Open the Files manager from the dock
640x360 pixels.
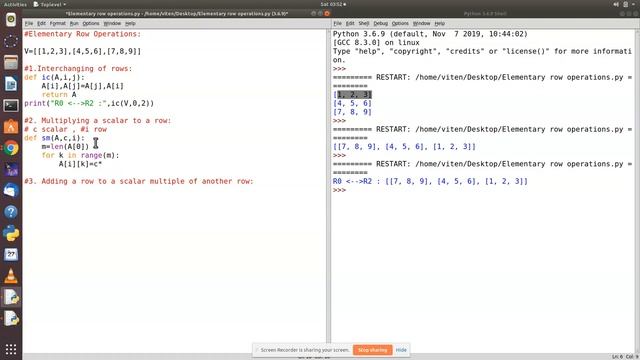[11, 62]
